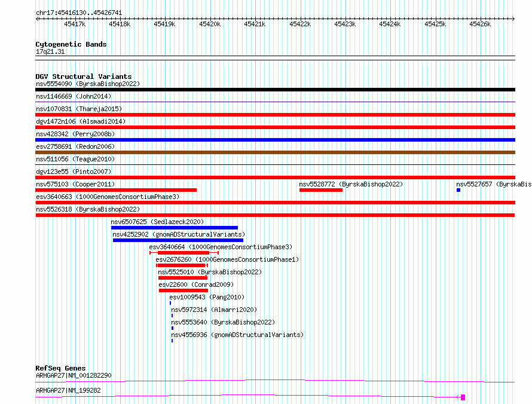Click the small blue nsv5527657 marker
The image size is (532, 404).
tap(458, 190)
